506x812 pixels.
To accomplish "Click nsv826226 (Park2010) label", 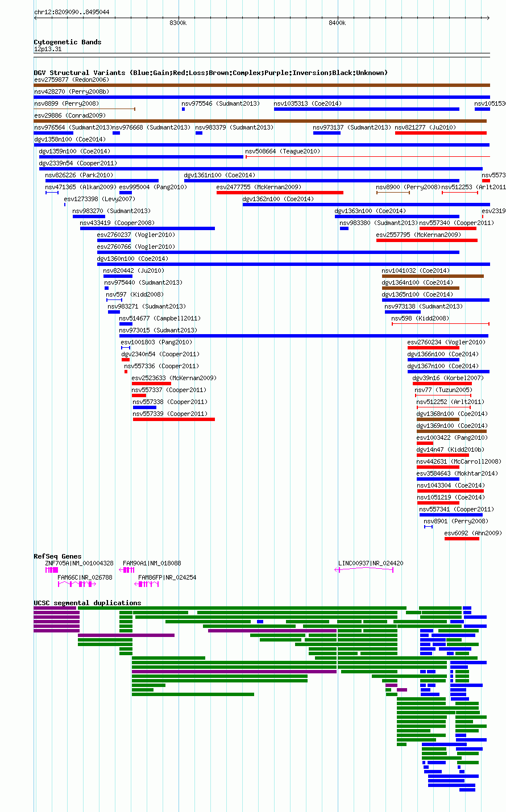I will (79, 175).
